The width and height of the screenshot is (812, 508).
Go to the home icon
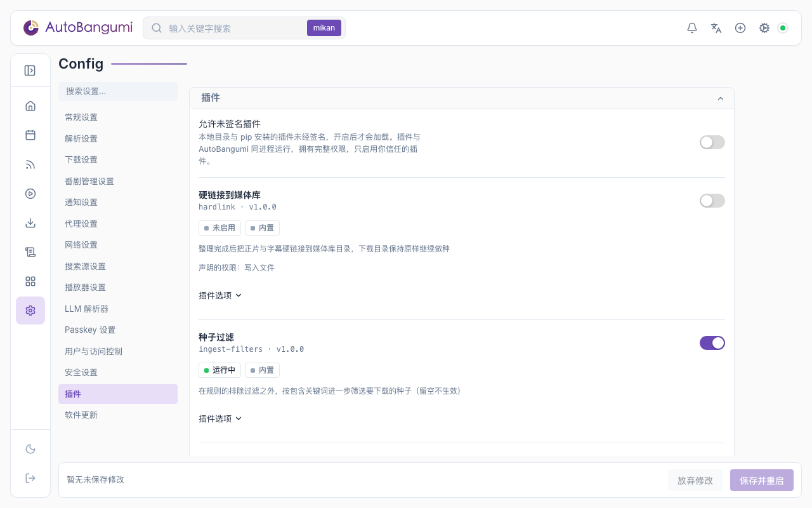coord(30,106)
